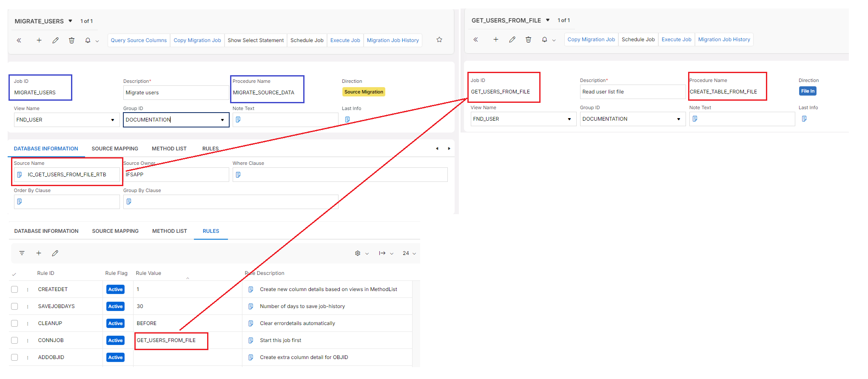The image size is (868, 379).
Task: Open the MIGRATE_USERS record selector dropdown
Action: [70, 21]
